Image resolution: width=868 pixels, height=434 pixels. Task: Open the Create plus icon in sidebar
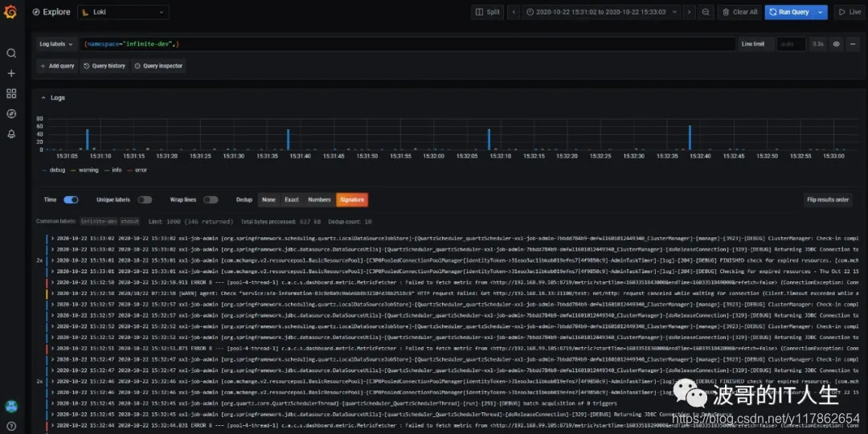coord(11,74)
